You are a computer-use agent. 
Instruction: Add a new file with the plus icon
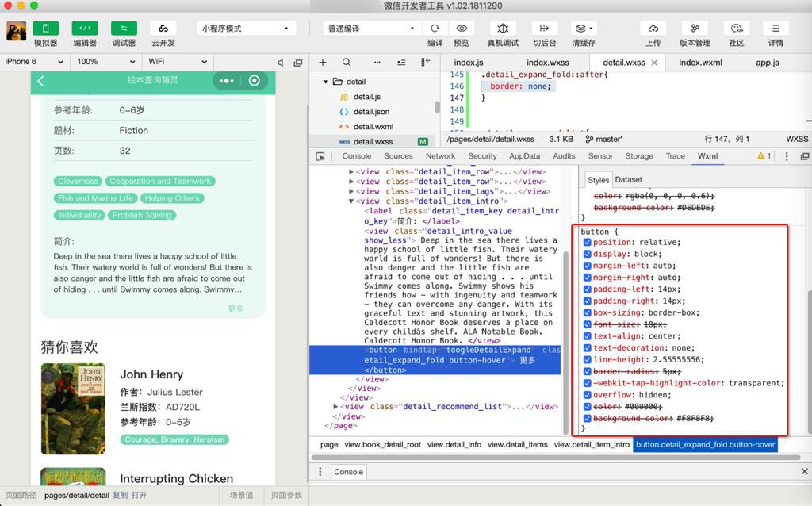(x=323, y=63)
